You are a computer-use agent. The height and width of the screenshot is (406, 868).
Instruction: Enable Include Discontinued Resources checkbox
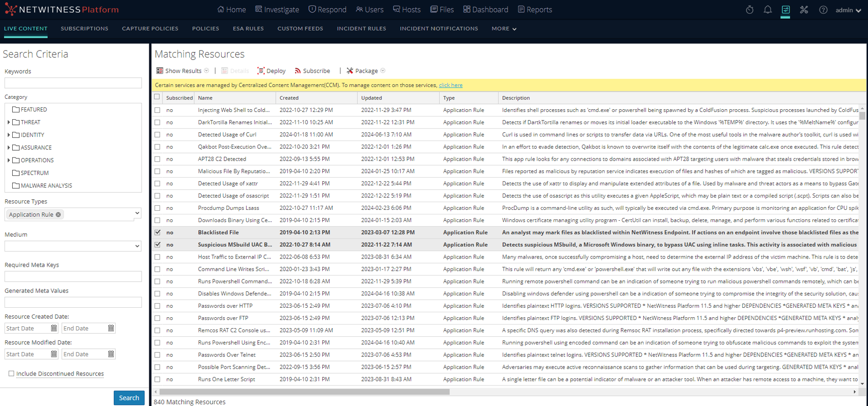11,374
